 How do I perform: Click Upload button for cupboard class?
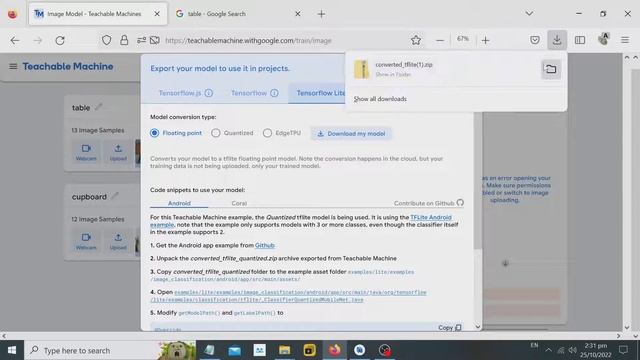118,241
